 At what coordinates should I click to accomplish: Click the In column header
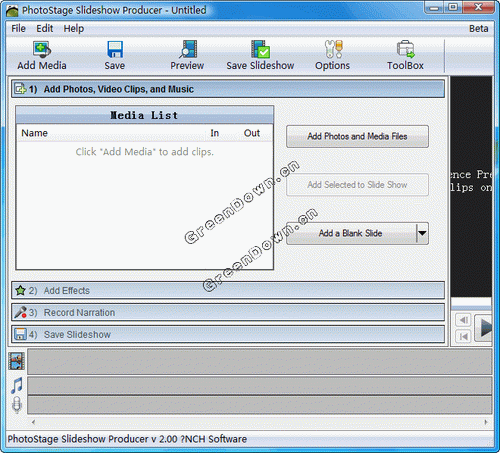(x=215, y=133)
